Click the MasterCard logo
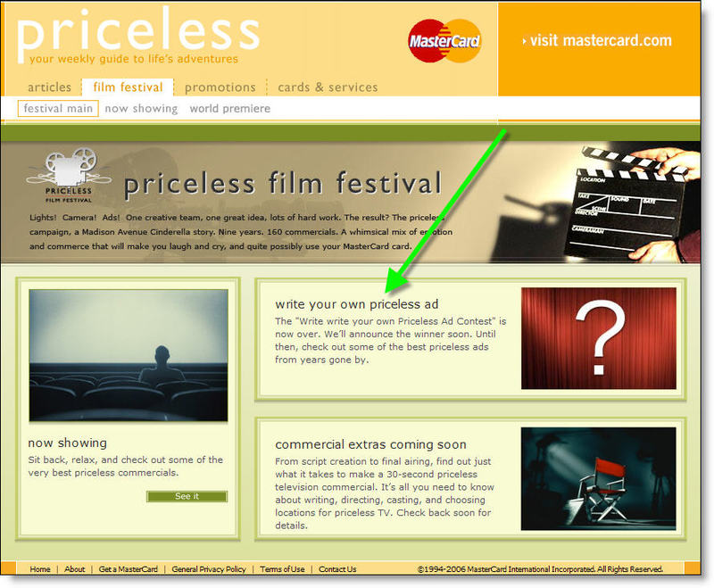Screen dimensions: 714x588 (444, 41)
